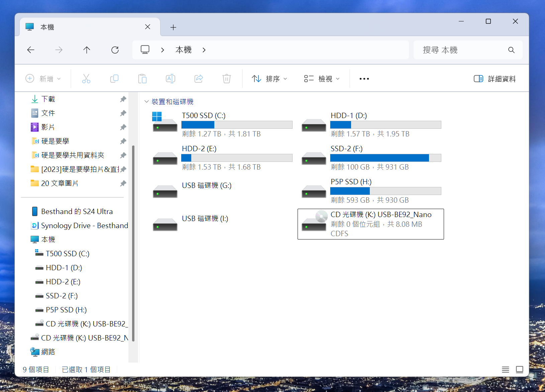Screen dimensions: 545x392
Task: Click the Share icon in toolbar
Action: tap(199, 79)
